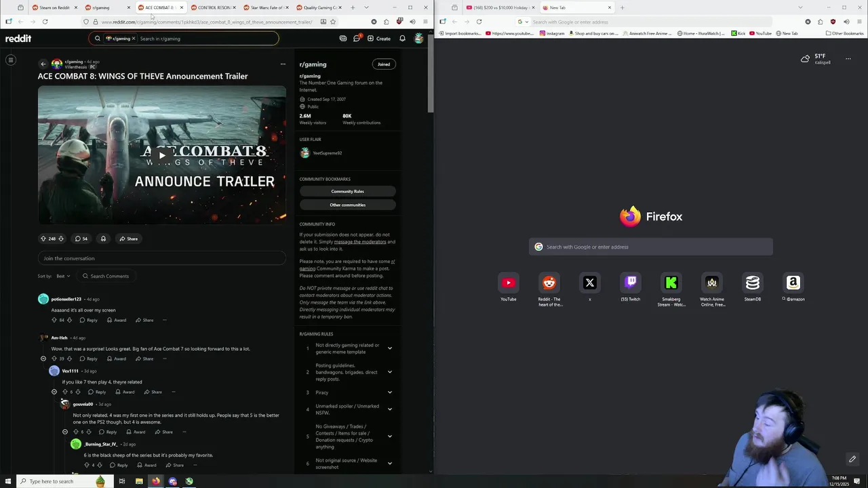Expand rule 3 Piracy
Viewport: 868px width, 488px height.
click(389, 392)
